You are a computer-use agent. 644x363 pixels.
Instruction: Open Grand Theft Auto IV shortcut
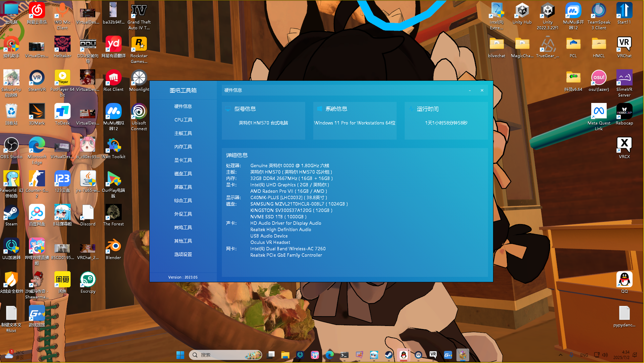coord(139,16)
